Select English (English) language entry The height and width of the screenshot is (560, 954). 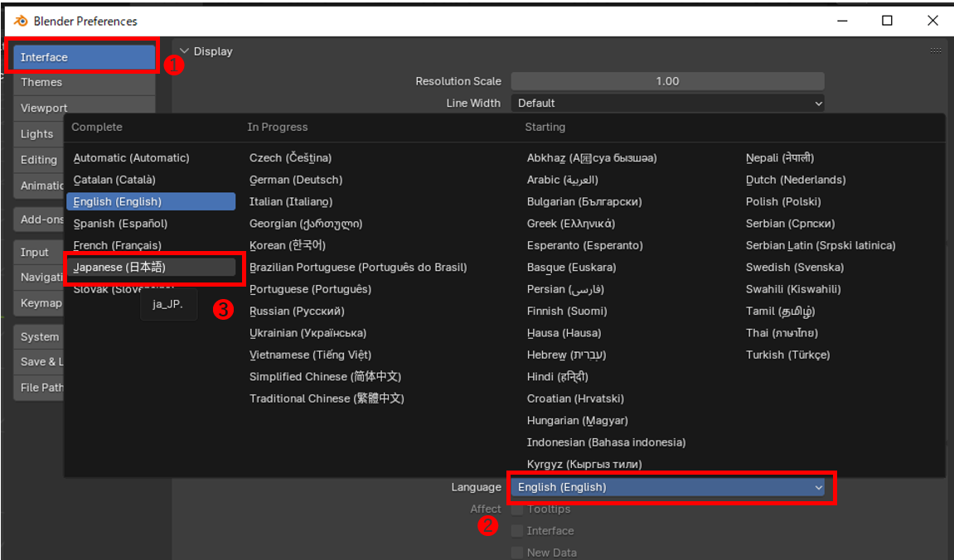[151, 201]
